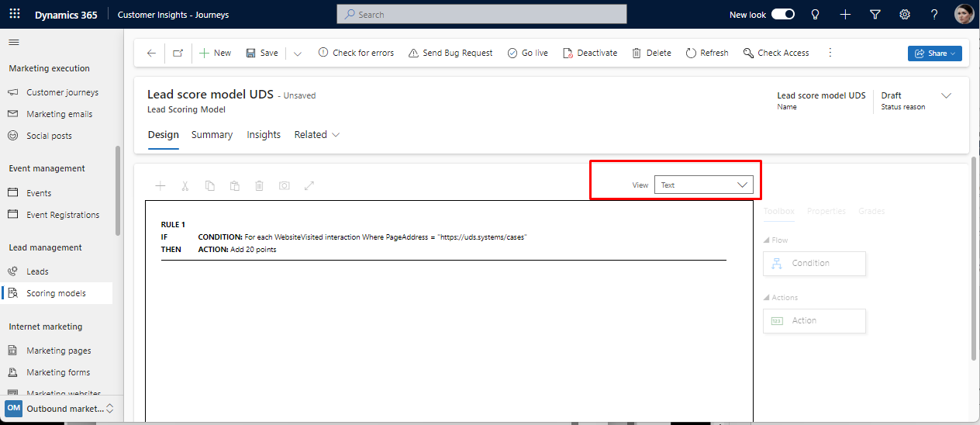Open the more commands ellipsis

click(x=830, y=53)
